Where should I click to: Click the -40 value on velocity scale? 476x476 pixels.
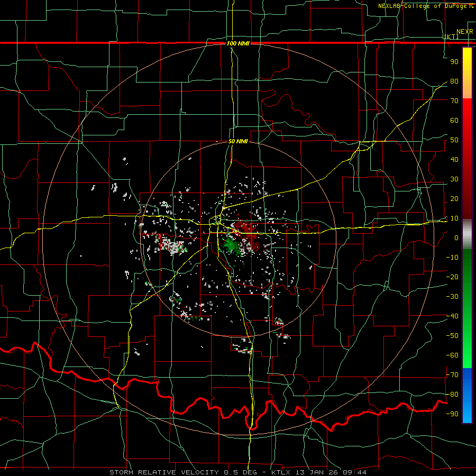coord(452,316)
